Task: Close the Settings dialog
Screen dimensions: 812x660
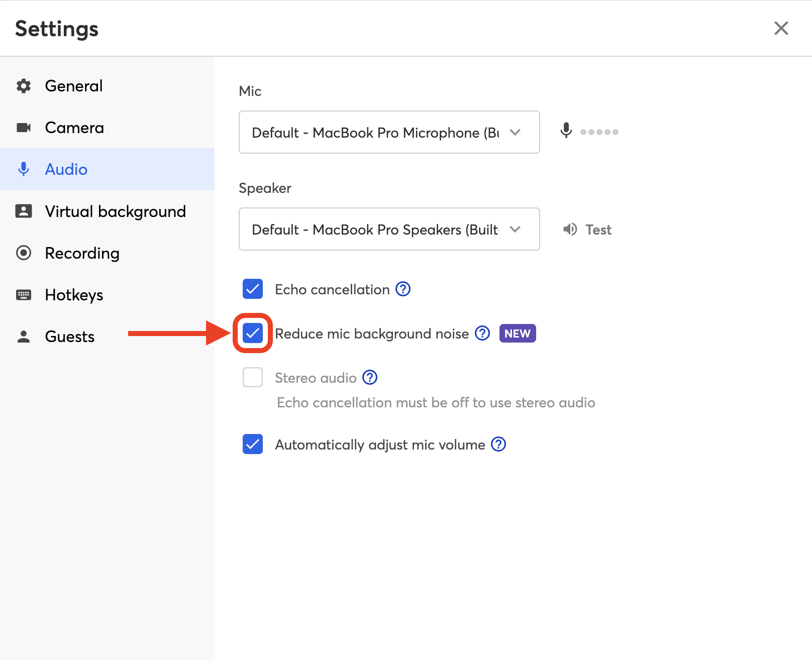Action: pyautogui.click(x=781, y=28)
